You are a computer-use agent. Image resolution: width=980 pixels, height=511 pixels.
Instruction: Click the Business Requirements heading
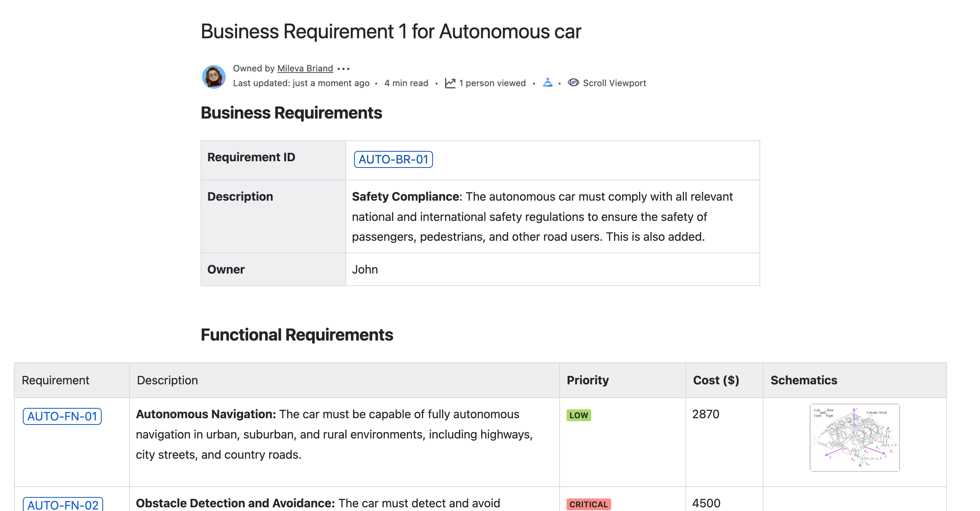pyautogui.click(x=292, y=113)
